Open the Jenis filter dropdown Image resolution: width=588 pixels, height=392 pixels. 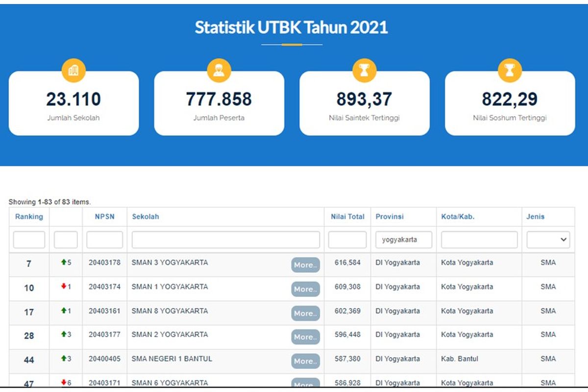click(548, 240)
